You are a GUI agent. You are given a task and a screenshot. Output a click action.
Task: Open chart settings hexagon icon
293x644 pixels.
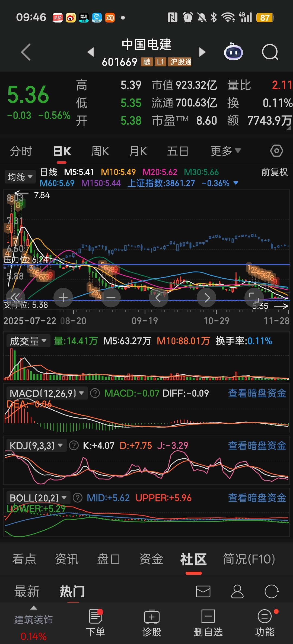click(x=276, y=151)
